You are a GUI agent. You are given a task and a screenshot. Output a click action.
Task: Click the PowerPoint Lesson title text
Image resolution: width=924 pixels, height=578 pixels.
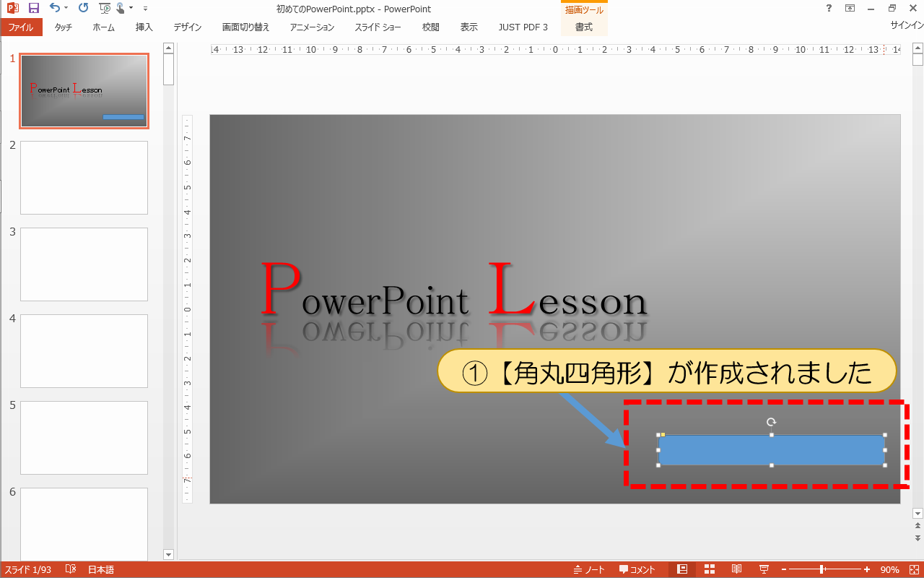pos(453,290)
